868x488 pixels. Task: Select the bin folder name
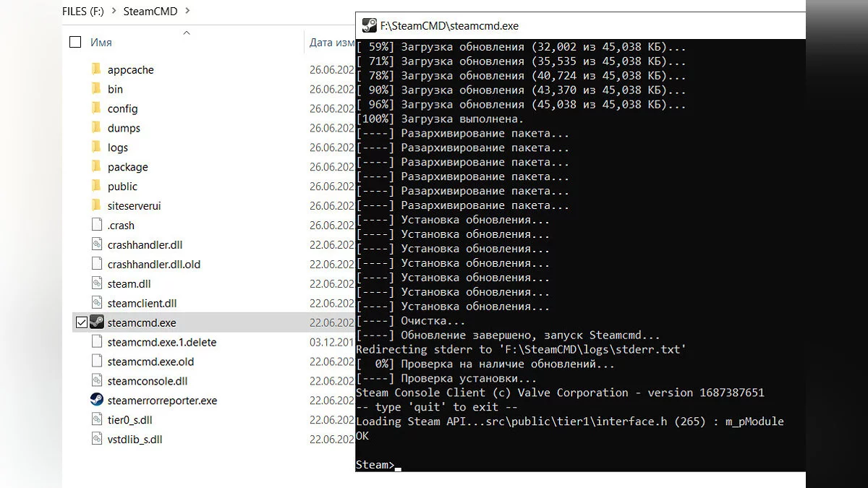click(x=115, y=89)
